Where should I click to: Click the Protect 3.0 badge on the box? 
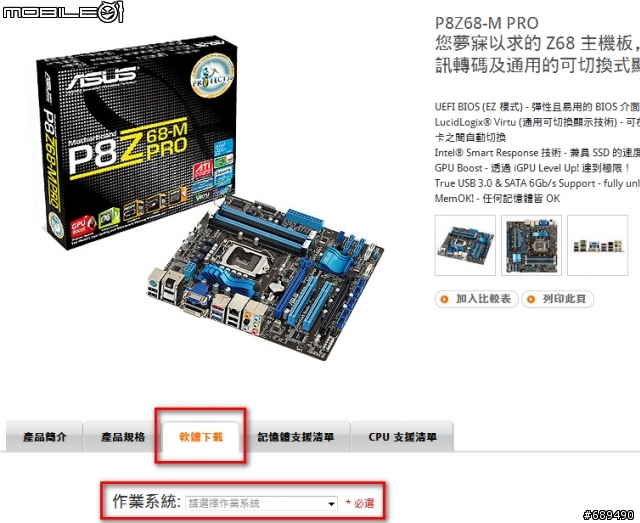click(213, 76)
